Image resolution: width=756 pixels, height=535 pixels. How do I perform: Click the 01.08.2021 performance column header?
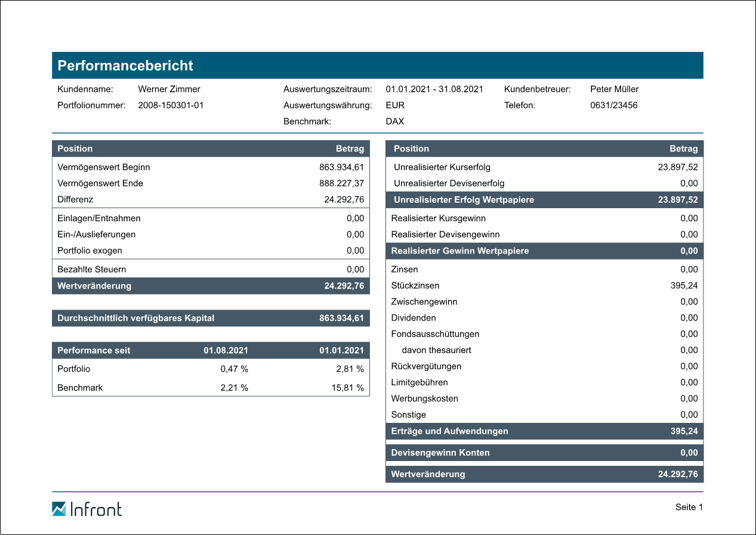pyautogui.click(x=226, y=351)
